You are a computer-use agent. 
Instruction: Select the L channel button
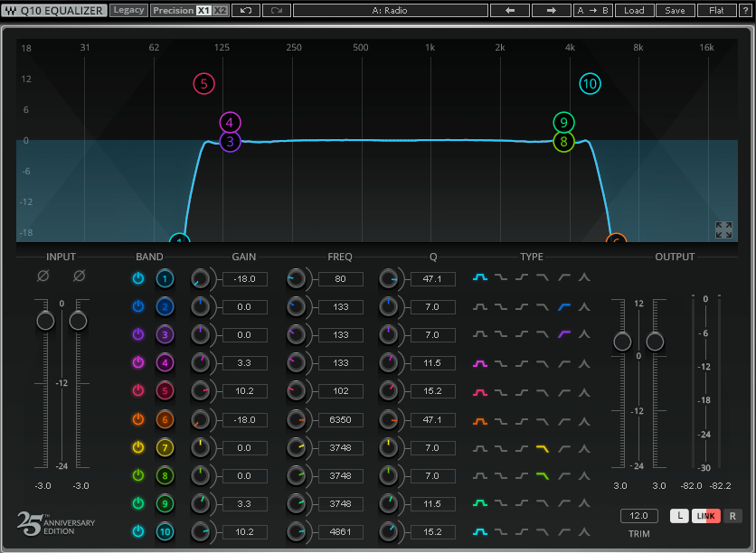[x=679, y=516]
